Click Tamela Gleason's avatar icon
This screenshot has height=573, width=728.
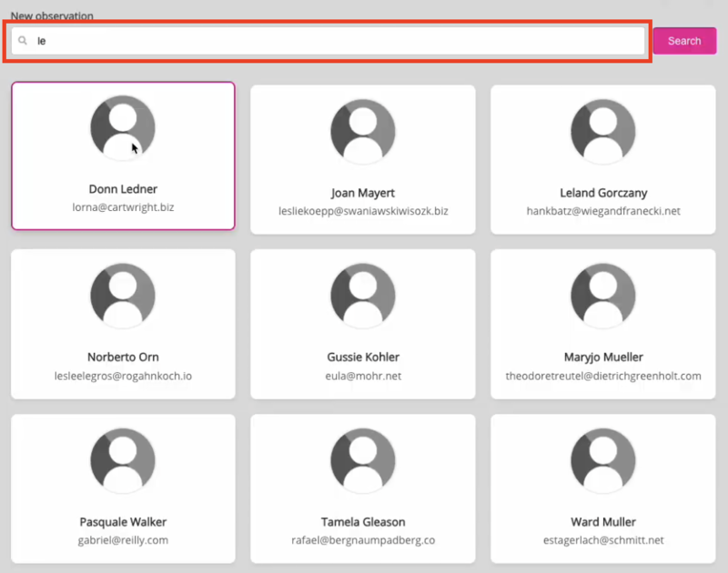[x=363, y=460]
